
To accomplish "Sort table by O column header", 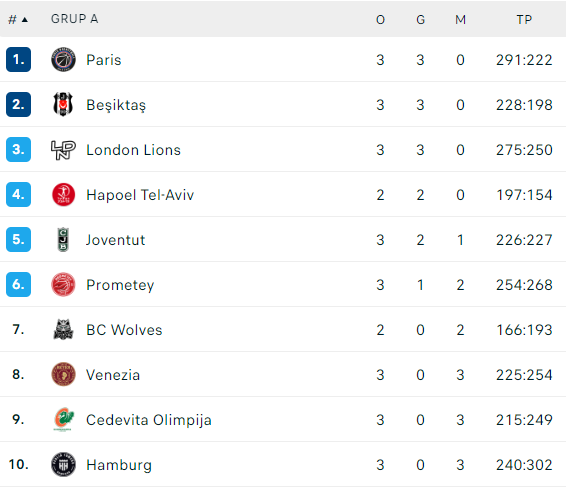I will 380,19.
